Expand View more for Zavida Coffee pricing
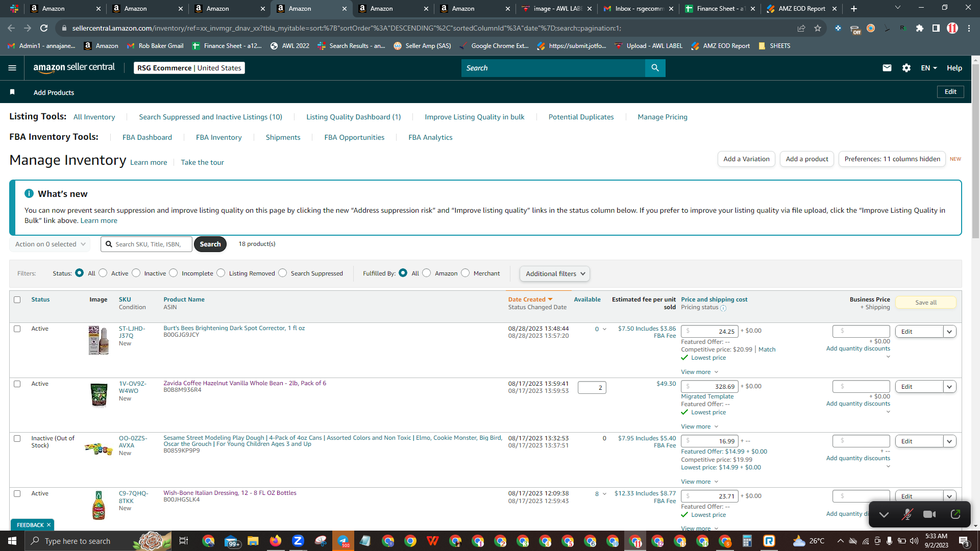The height and width of the screenshot is (551, 980). (x=700, y=427)
